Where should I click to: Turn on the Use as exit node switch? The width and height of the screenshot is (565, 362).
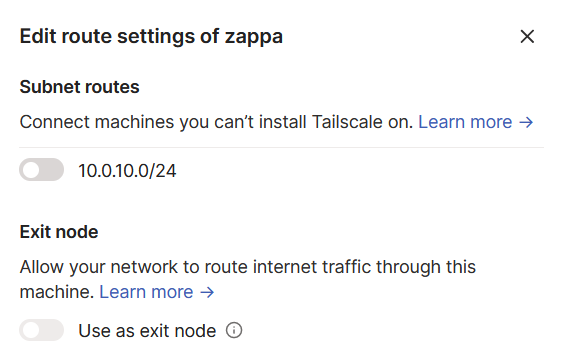coord(41,330)
